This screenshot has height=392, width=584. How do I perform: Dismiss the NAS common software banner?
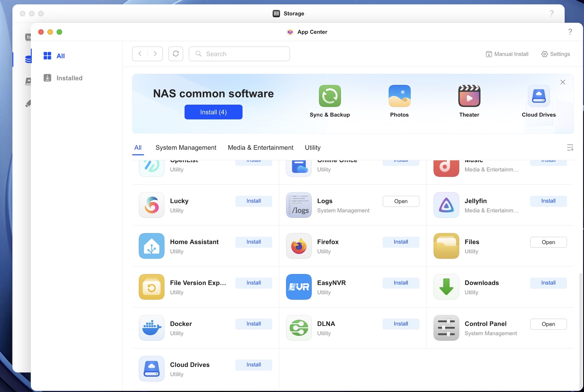[562, 82]
